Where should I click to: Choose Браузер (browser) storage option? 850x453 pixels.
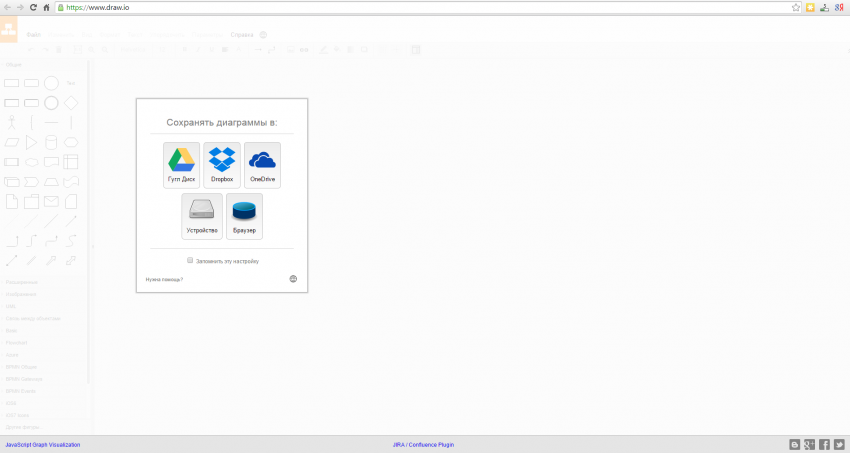tap(244, 216)
